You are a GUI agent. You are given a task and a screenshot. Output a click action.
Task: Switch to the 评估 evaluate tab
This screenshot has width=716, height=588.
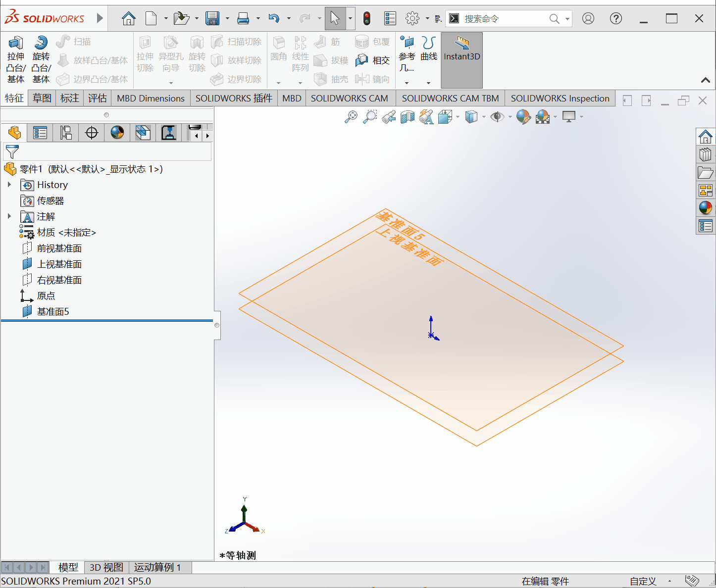(98, 98)
